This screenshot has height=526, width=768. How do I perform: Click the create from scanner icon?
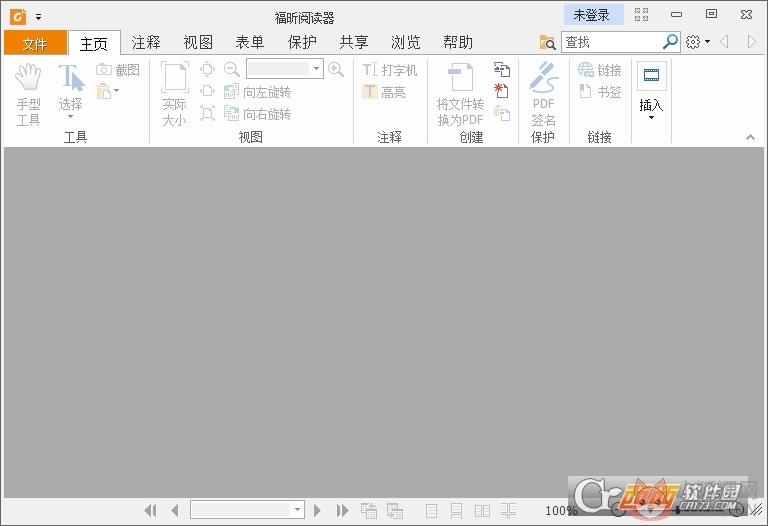pyautogui.click(x=502, y=69)
